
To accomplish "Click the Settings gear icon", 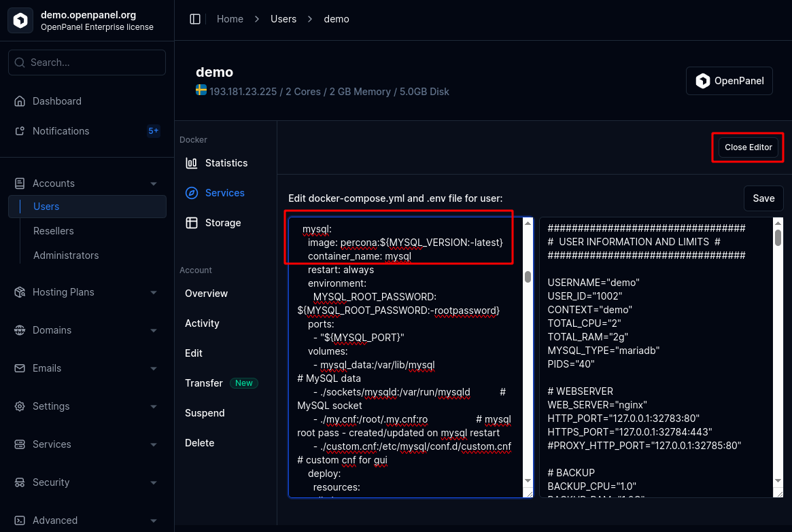I will [20, 406].
